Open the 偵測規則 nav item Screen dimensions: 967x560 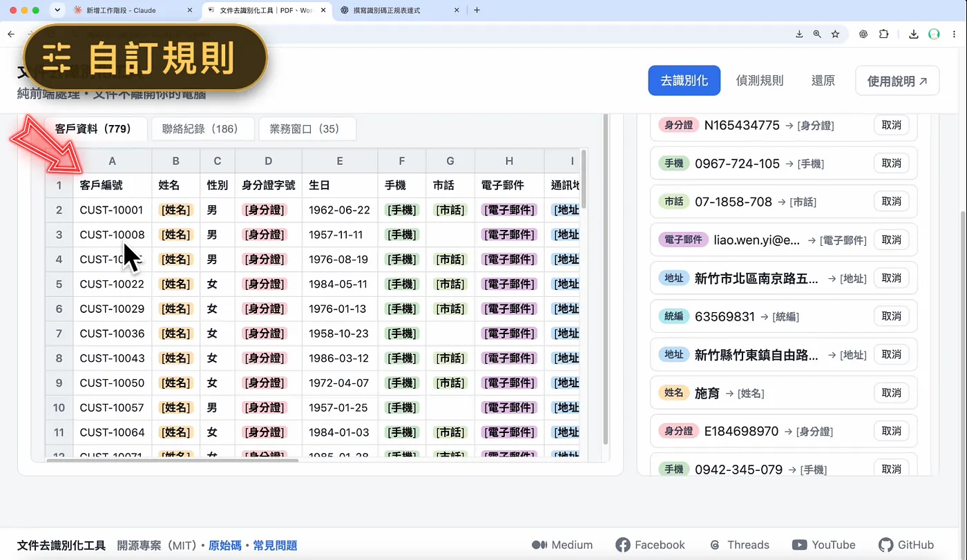pos(759,81)
